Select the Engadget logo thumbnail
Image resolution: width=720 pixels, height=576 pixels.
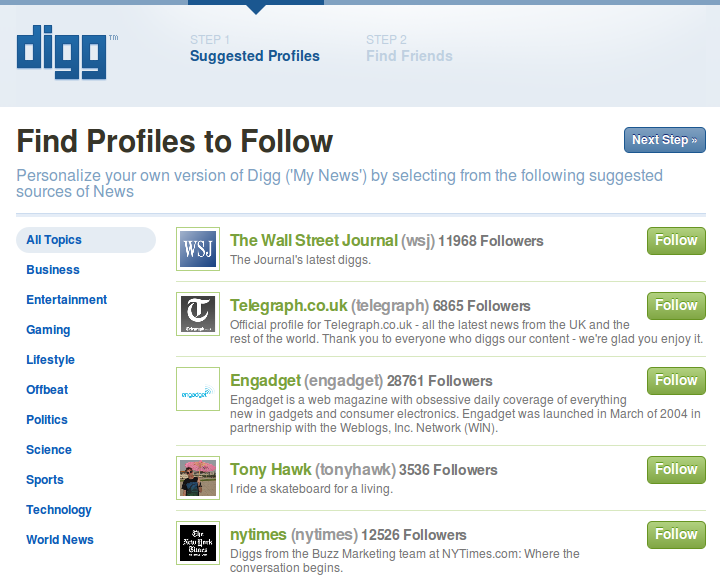(x=198, y=389)
